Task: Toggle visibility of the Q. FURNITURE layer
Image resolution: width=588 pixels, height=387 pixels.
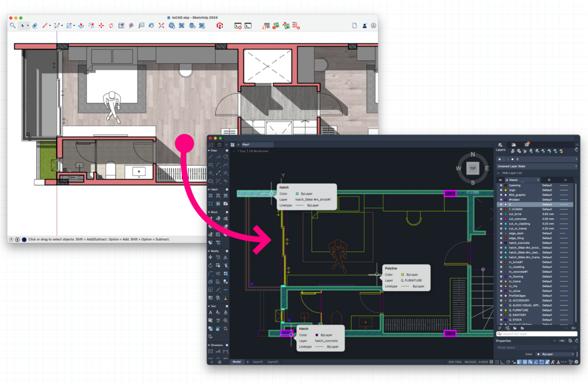Action: click(501, 310)
